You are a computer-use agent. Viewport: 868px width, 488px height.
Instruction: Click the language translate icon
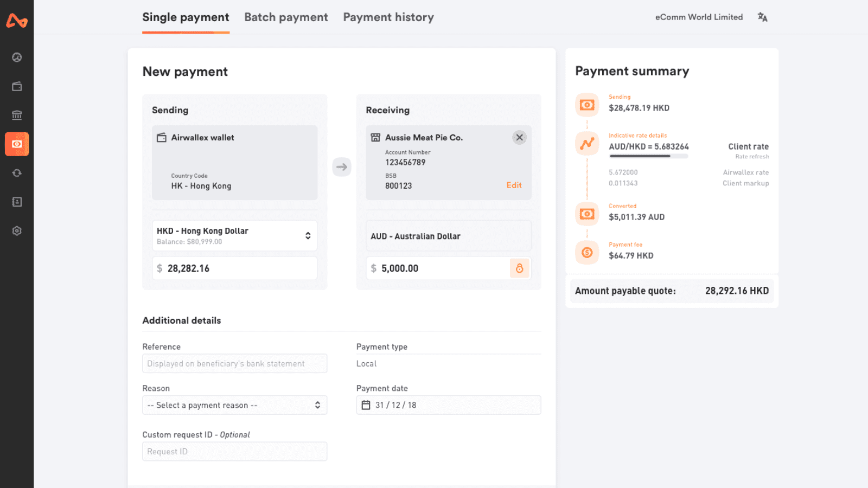[x=762, y=17]
